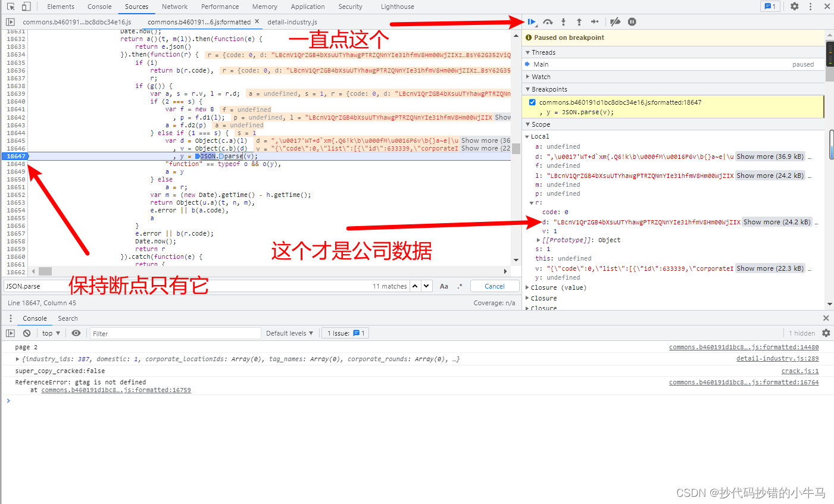Open the commons formatted:14480 source link
Viewport: 834px width, 504px height.
pyautogui.click(x=744, y=347)
